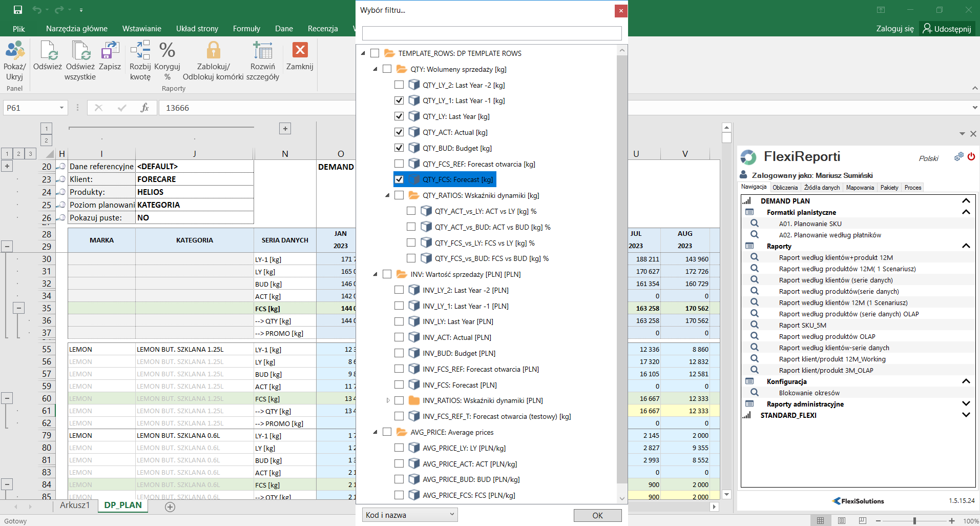Open the Formuły ribbon tab
This screenshot has height=526, width=980.
246,29
